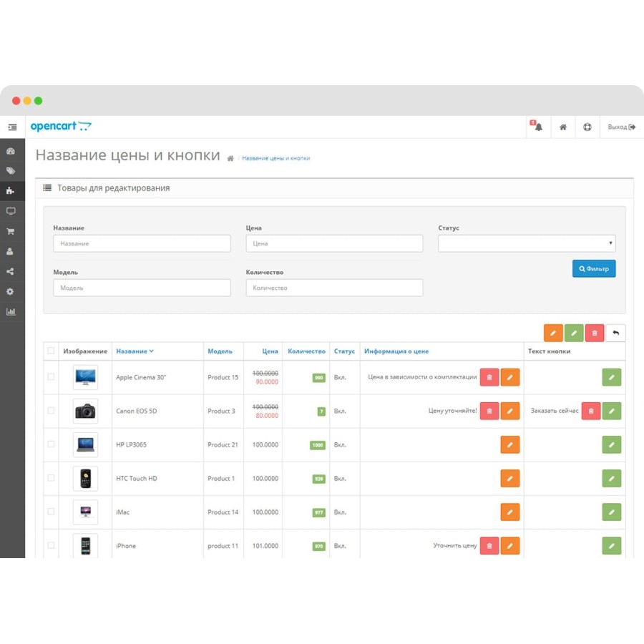Click green bulk edit button above table
Viewport: 644px width, 644px height.
[574, 333]
